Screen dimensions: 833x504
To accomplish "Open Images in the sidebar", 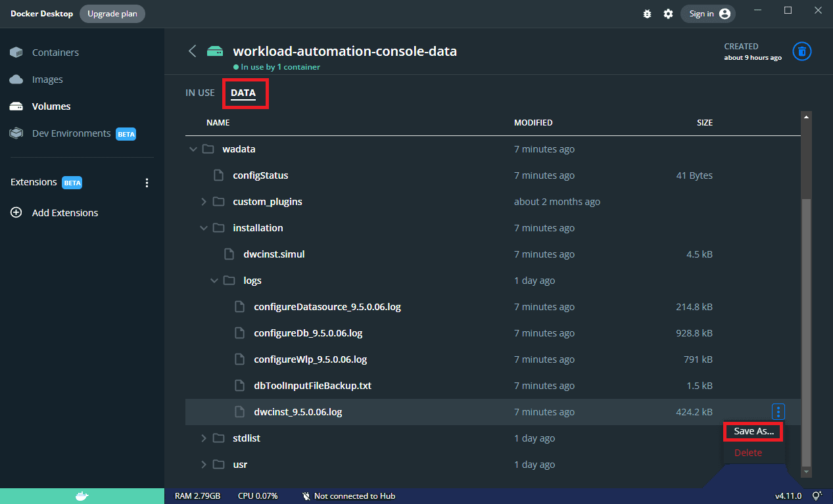I will point(47,80).
